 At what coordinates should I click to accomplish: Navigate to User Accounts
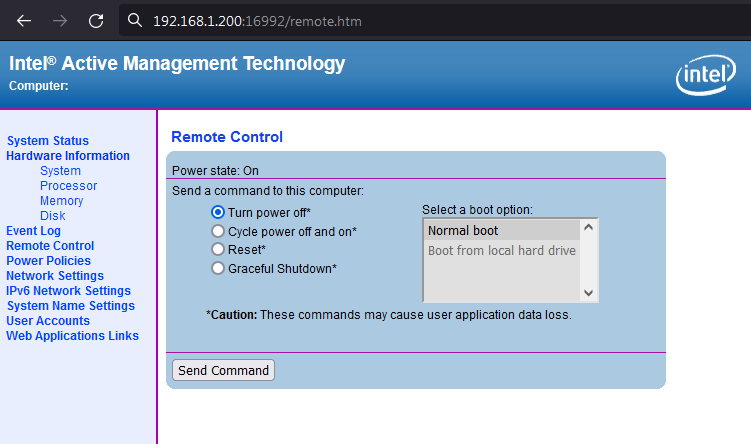point(48,321)
